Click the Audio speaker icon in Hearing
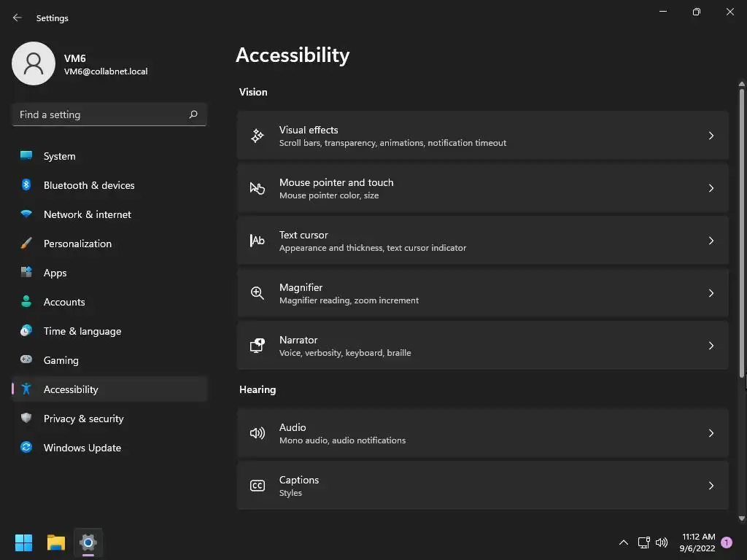Viewport: 747px width, 560px height. [257, 433]
